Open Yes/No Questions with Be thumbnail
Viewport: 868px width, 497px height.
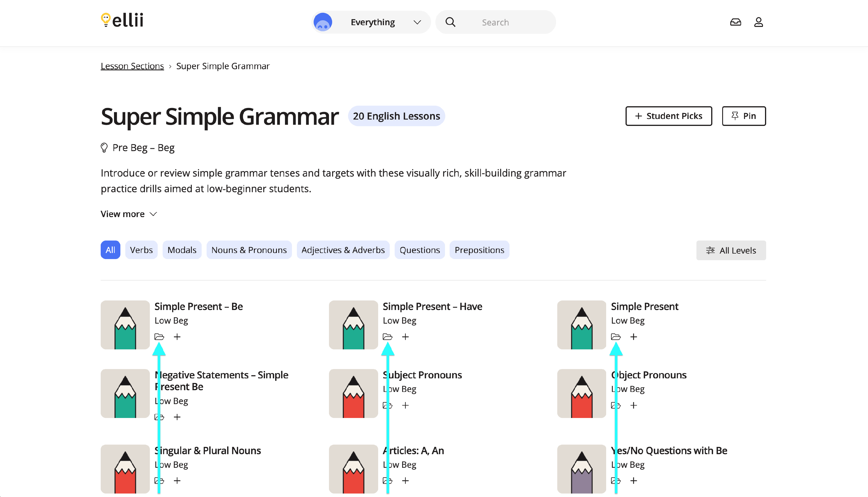[581, 468]
